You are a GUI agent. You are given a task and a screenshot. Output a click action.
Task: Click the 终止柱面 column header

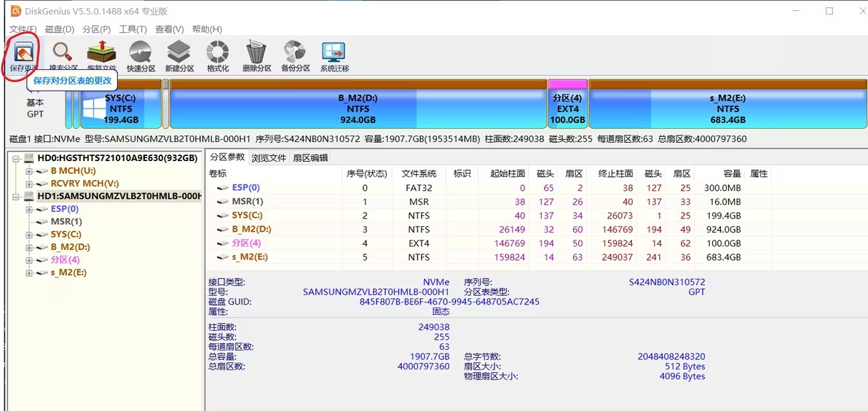click(612, 173)
